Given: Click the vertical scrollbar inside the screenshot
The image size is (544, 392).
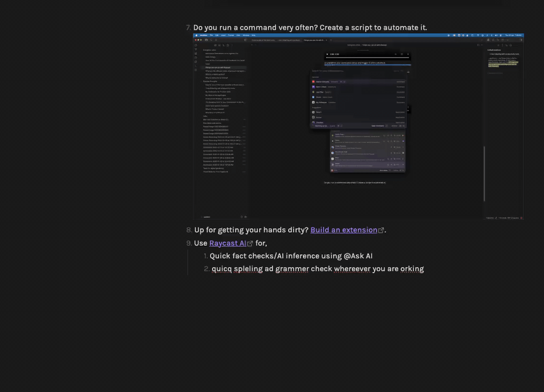Looking at the screenshot, I should (484, 173).
